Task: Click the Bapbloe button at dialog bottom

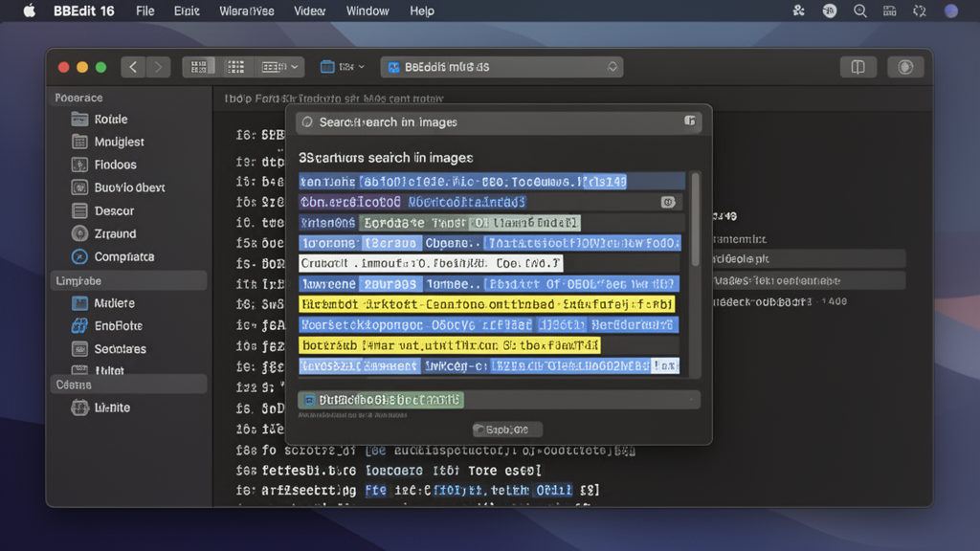Action: 507,430
